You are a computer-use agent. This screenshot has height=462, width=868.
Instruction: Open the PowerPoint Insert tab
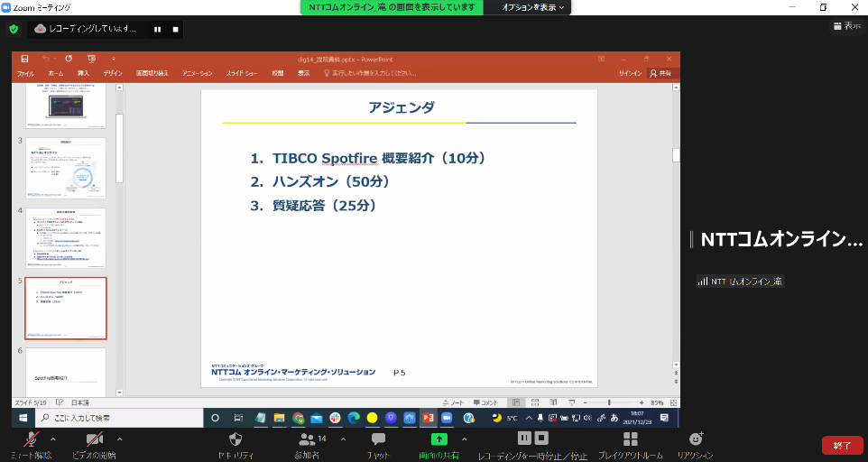(x=83, y=74)
